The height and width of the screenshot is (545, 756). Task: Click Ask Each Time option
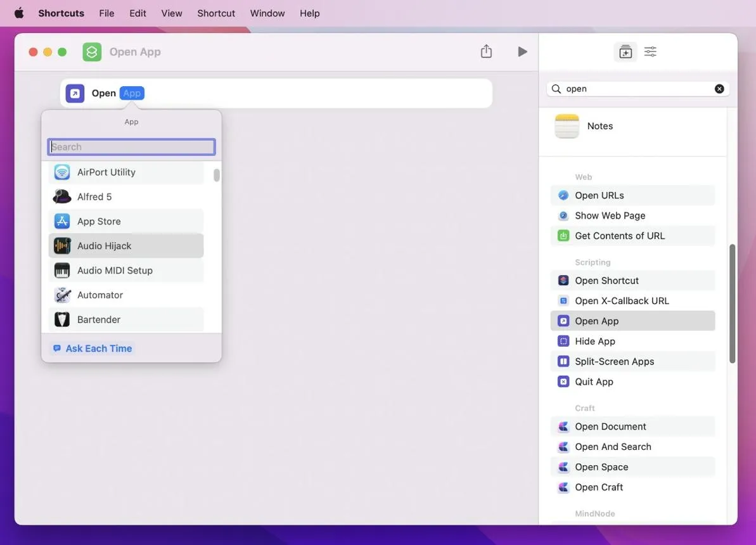tap(93, 348)
